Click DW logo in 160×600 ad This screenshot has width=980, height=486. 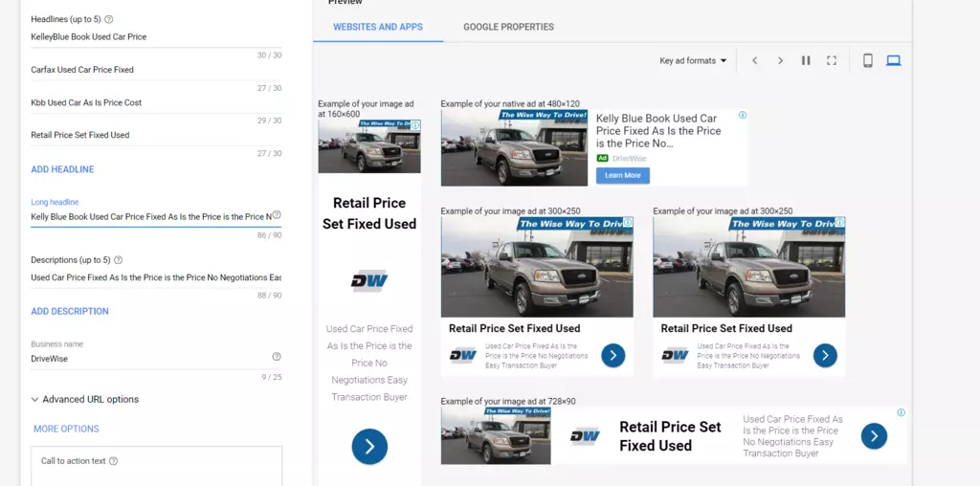369,281
